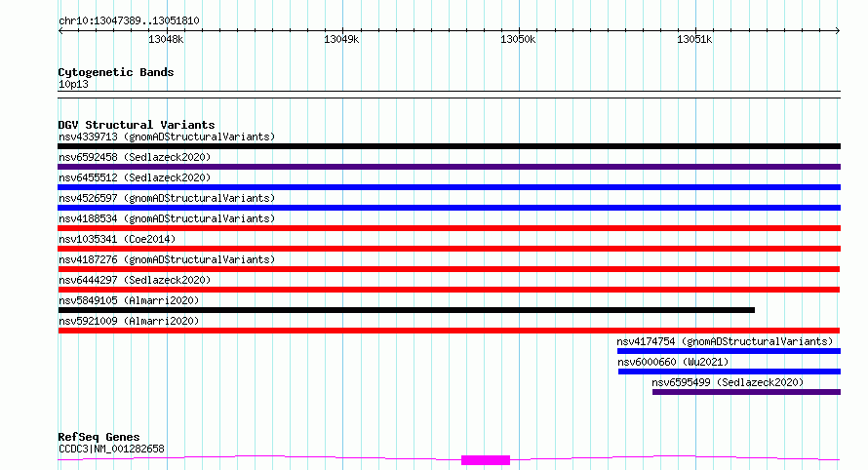Click the 13049k ruler position
The width and height of the screenshot is (868, 470).
(x=341, y=39)
